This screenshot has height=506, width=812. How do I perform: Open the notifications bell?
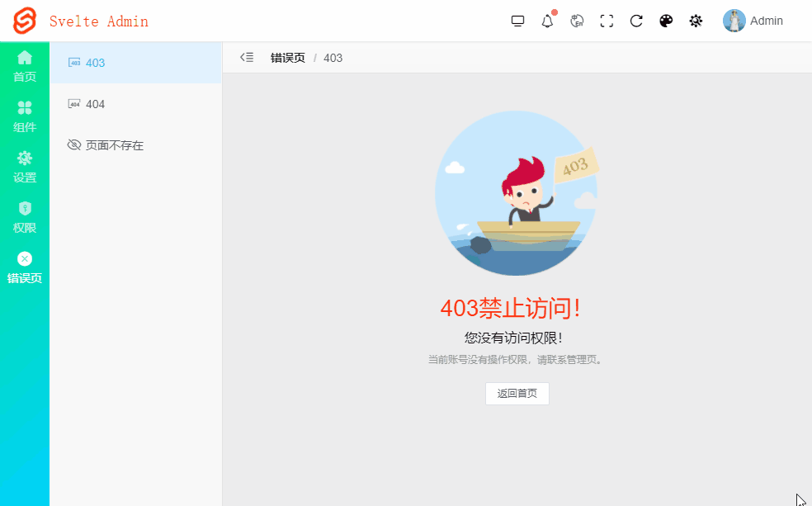547,21
